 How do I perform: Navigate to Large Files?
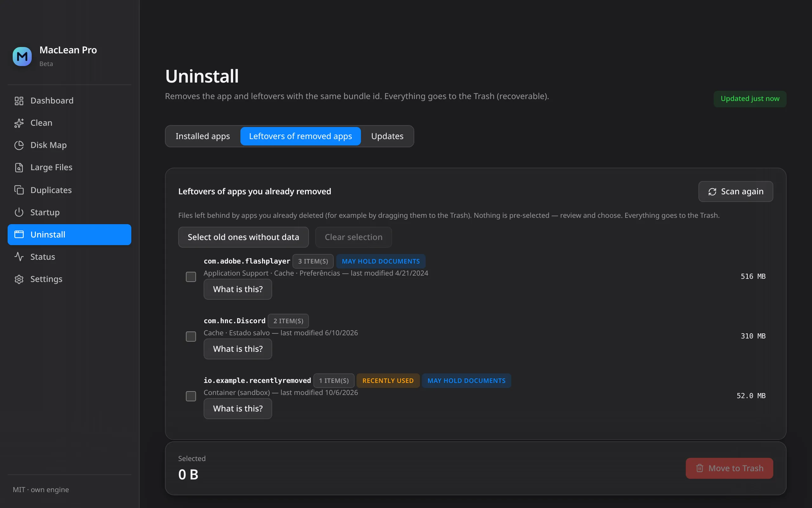point(69,167)
